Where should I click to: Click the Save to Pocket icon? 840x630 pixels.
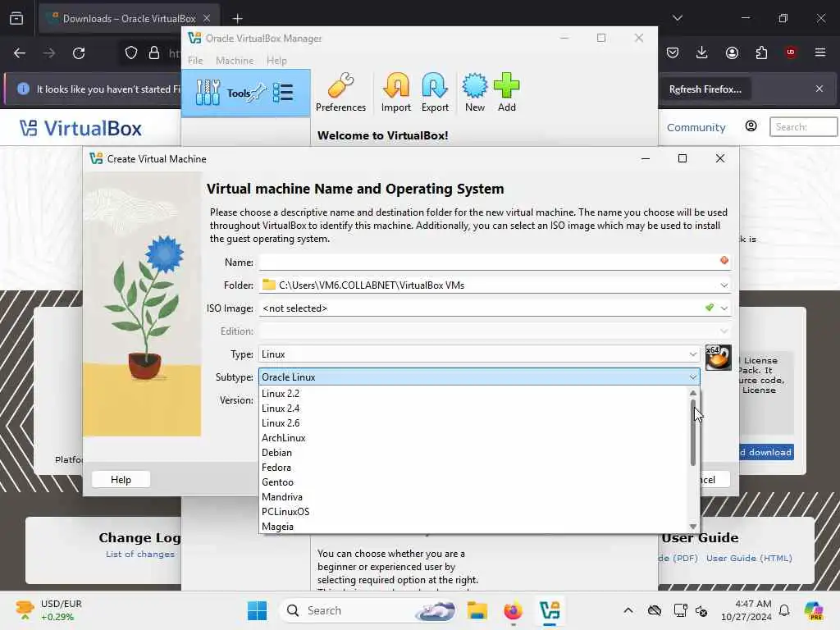coord(673,52)
